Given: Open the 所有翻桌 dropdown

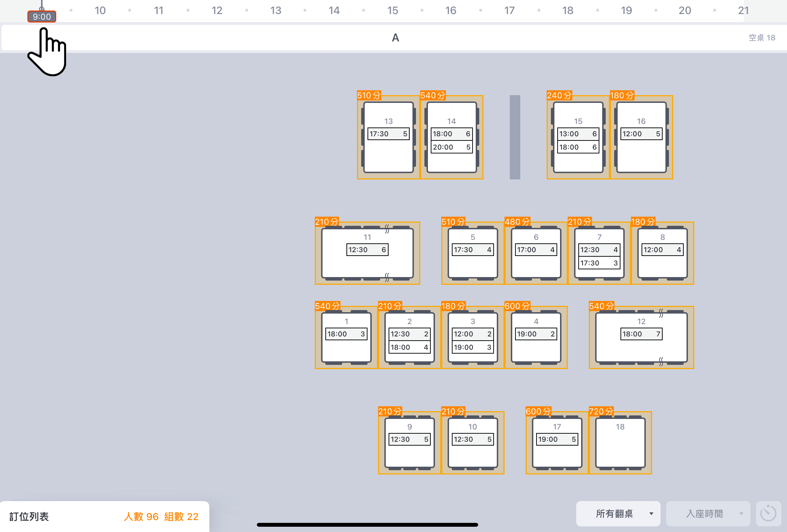Looking at the screenshot, I should pos(618,514).
